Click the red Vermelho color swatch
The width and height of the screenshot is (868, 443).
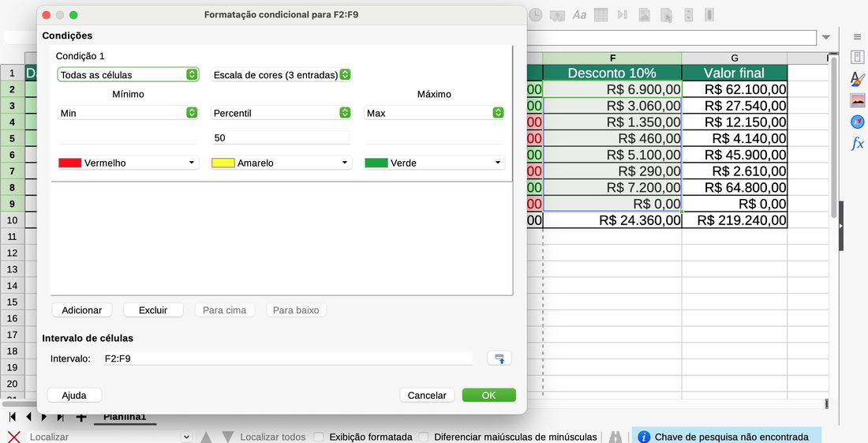tap(70, 163)
